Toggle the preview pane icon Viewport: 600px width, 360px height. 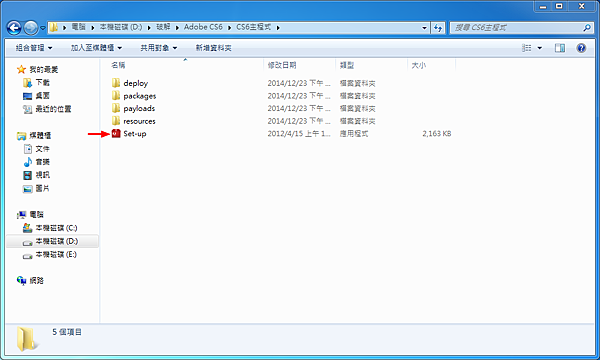coord(560,48)
